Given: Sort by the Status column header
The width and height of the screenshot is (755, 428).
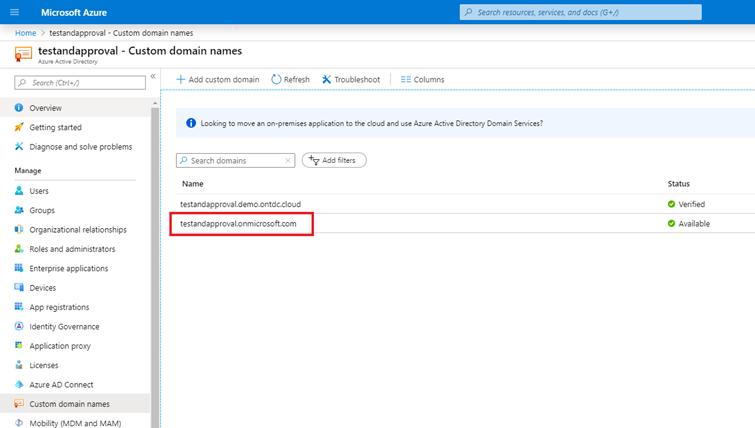Looking at the screenshot, I should 678,183.
